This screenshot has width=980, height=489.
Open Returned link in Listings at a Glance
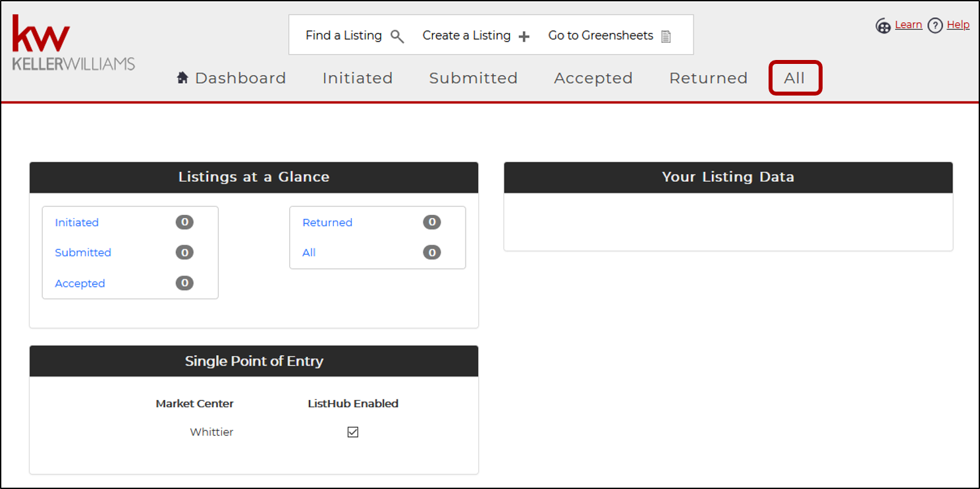327,223
